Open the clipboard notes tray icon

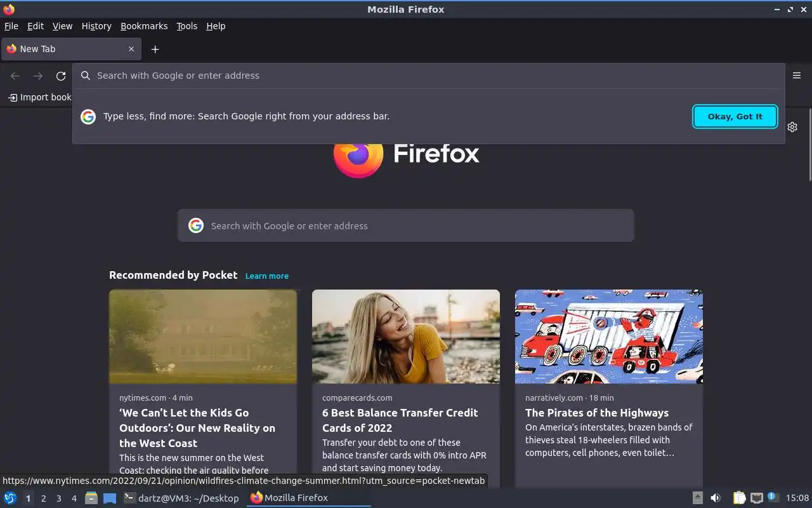coord(740,498)
